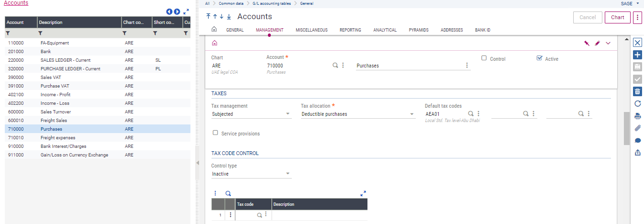The image size is (644, 224).
Task: Switch to the ANALYTICAL tab
Action: pyautogui.click(x=385, y=30)
